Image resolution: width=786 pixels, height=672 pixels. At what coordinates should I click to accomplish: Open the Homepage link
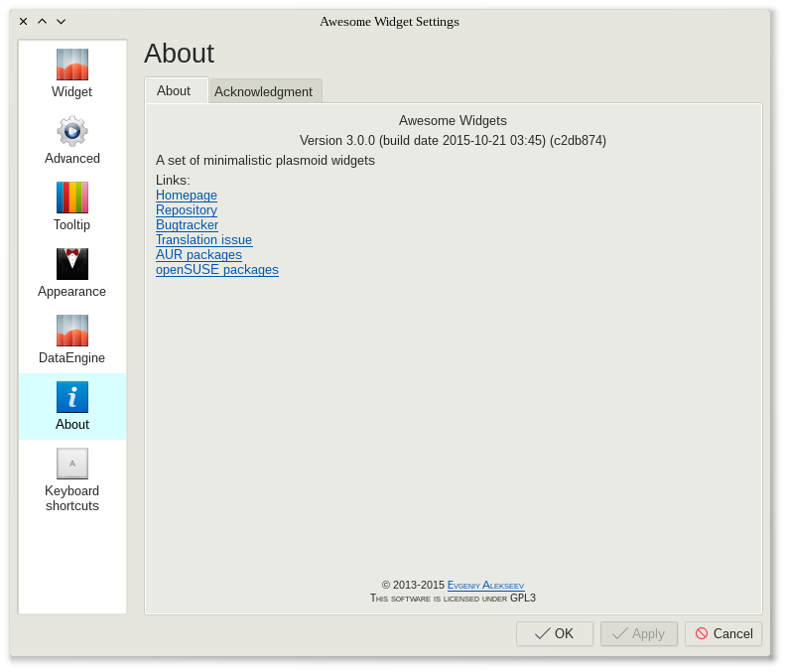[x=187, y=196]
